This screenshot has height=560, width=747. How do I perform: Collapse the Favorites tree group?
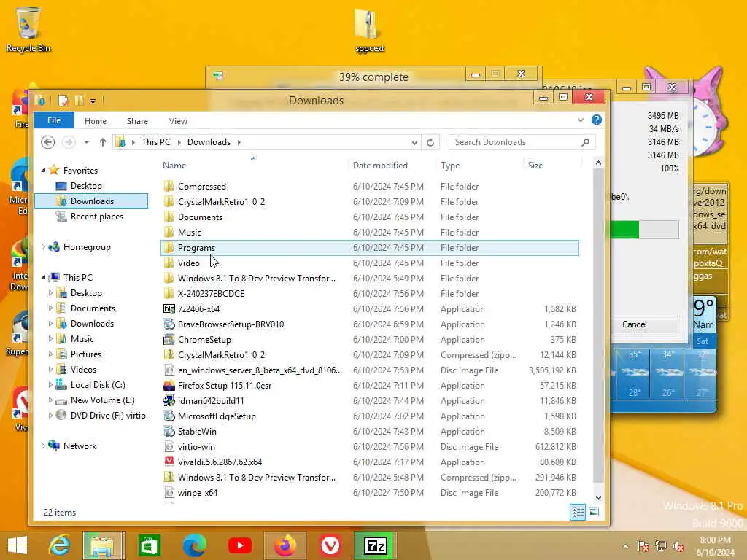43,170
